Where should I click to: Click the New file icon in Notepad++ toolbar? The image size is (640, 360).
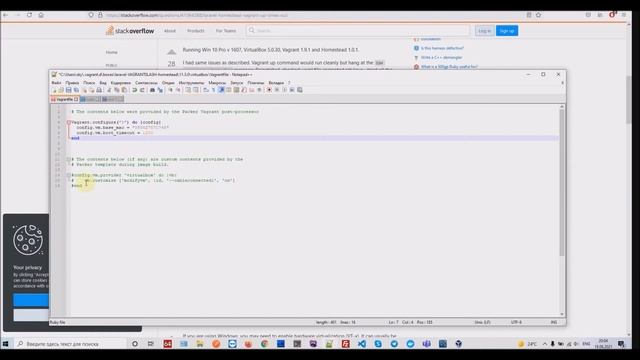click(54, 90)
